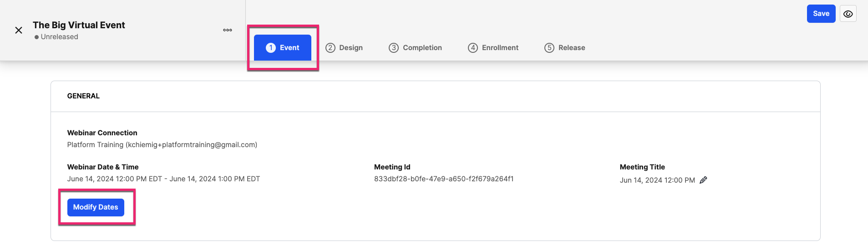
Task: Click the step 3 circle icon
Action: click(394, 48)
